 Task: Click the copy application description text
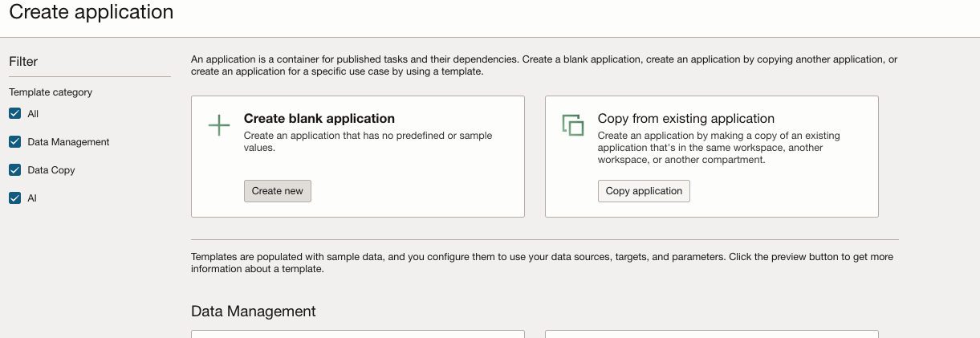718,148
